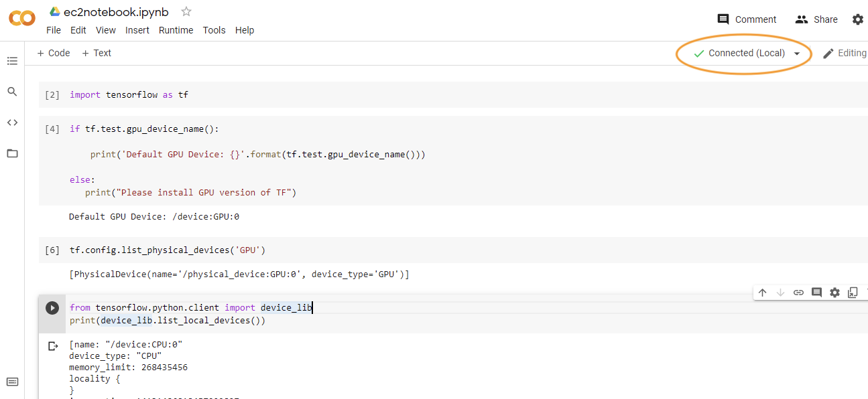
Task: Mirror cell in tab icon
Action: (x=853, y=293)
